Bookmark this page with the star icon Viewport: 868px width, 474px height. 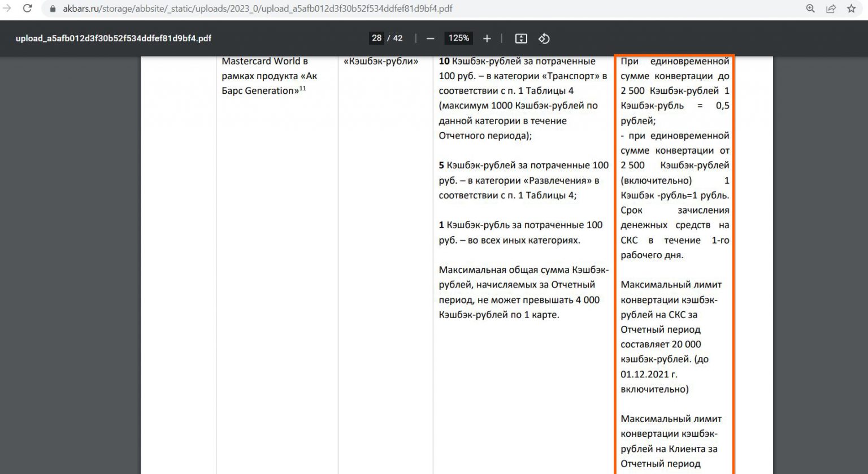(x=852, y=8)
